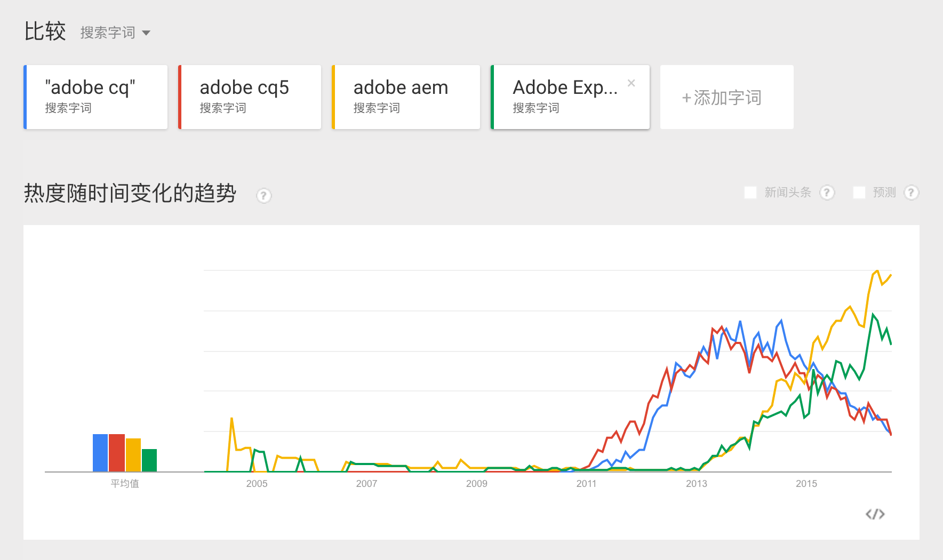Click the "adobe cq" search term card
This screenshot has width=943, height=560.
pyautogui.click(x=96, y=97)
